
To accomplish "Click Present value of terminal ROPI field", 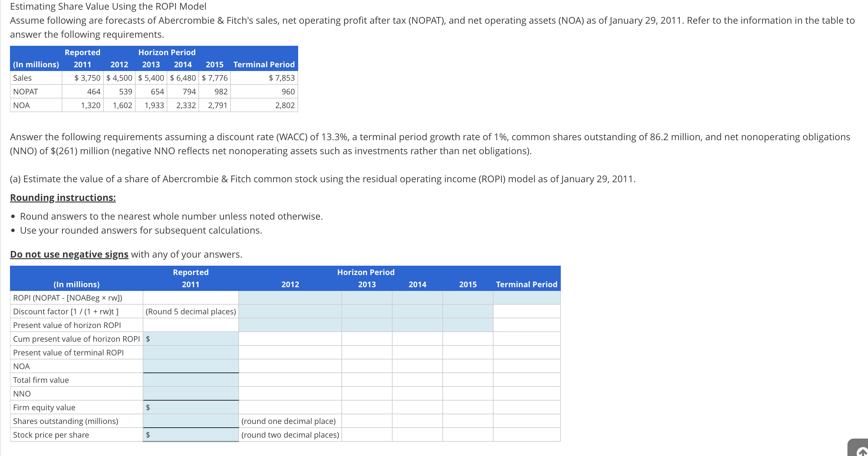I will (x=191, y=353).
